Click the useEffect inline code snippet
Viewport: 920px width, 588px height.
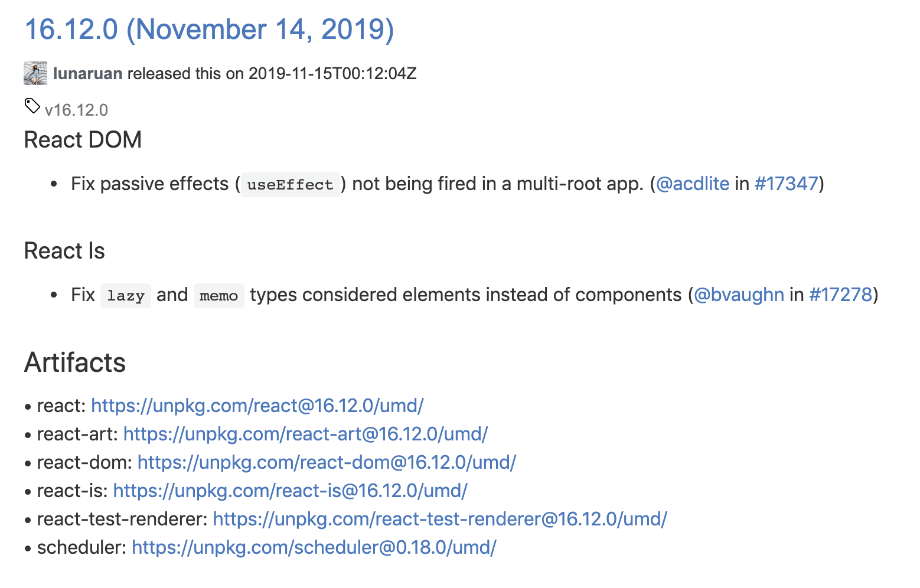click(290, 185)
